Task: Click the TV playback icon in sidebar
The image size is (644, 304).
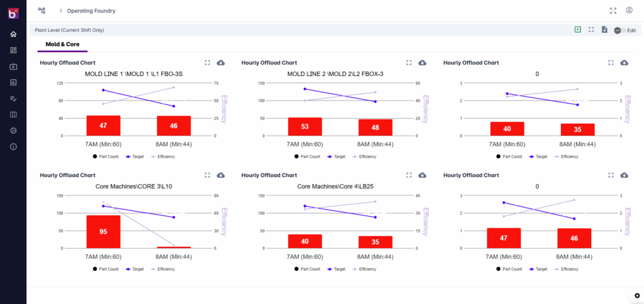Action: point(13,67)
